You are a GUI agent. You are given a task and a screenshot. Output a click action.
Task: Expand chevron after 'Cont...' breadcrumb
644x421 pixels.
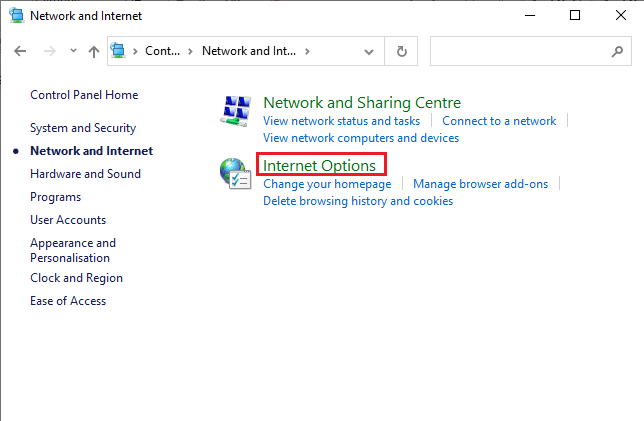coord(190,51)
